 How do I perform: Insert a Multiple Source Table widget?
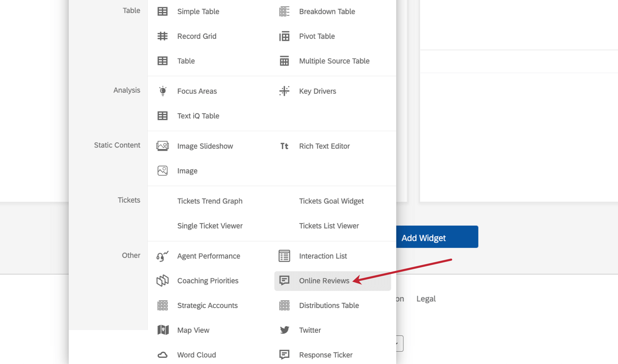(334, 61)
